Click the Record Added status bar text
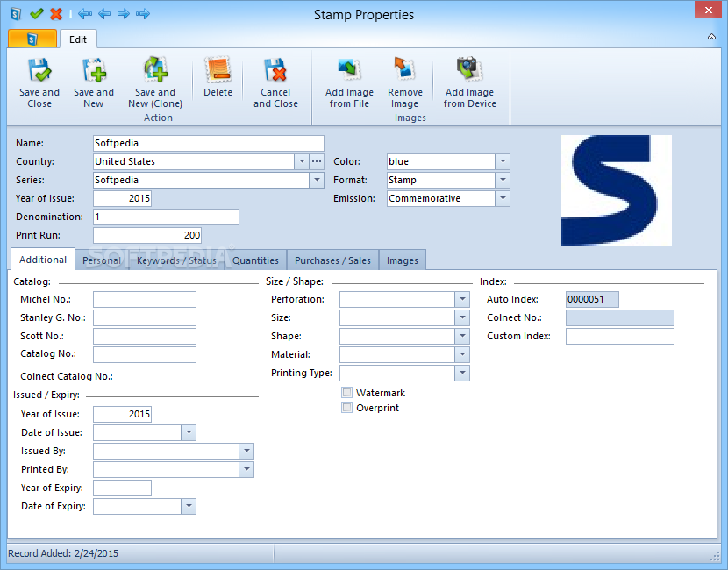728x570 pixels. [63, 553]
